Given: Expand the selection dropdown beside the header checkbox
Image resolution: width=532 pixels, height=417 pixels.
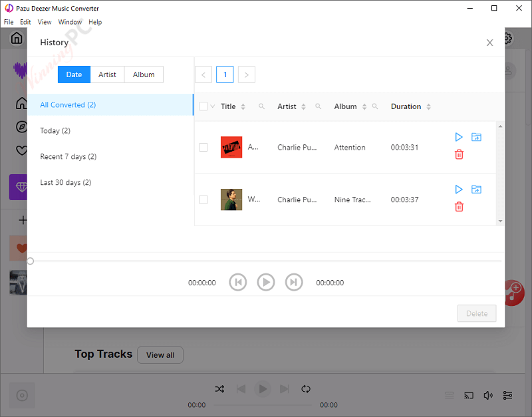Looking at the screenshot, I should click(x=212, y=106).
